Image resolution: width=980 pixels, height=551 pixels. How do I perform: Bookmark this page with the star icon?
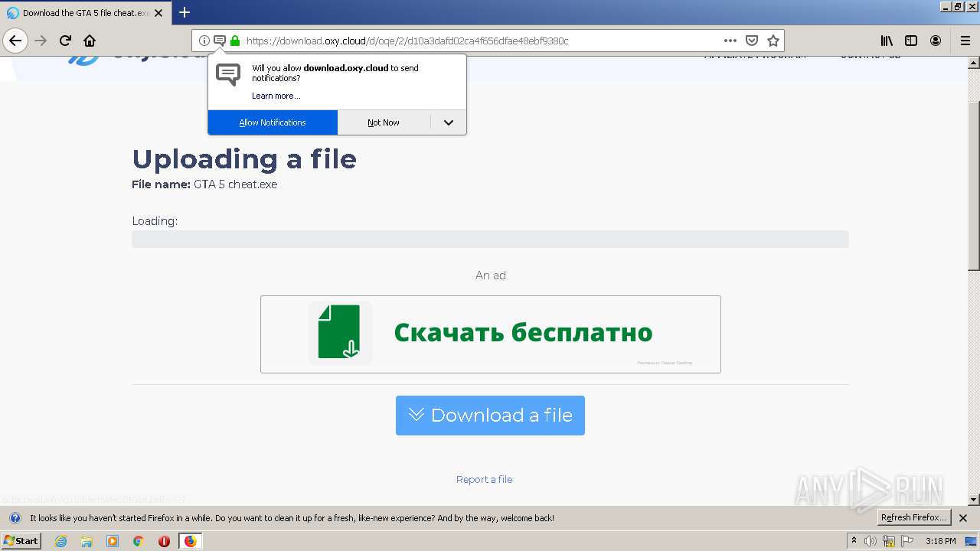(773, 41)
